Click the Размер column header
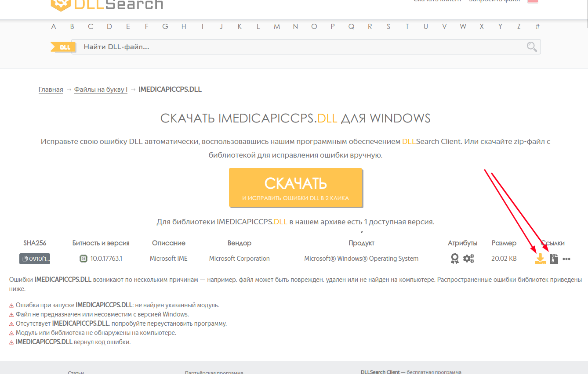This screenshot has width=588, height=374. coord(504,243)
